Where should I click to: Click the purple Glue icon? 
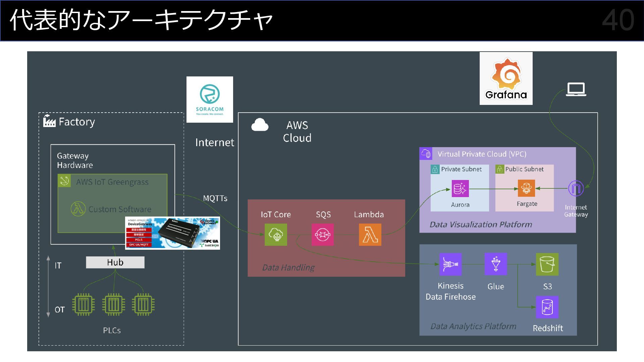(x=496, y=264)
